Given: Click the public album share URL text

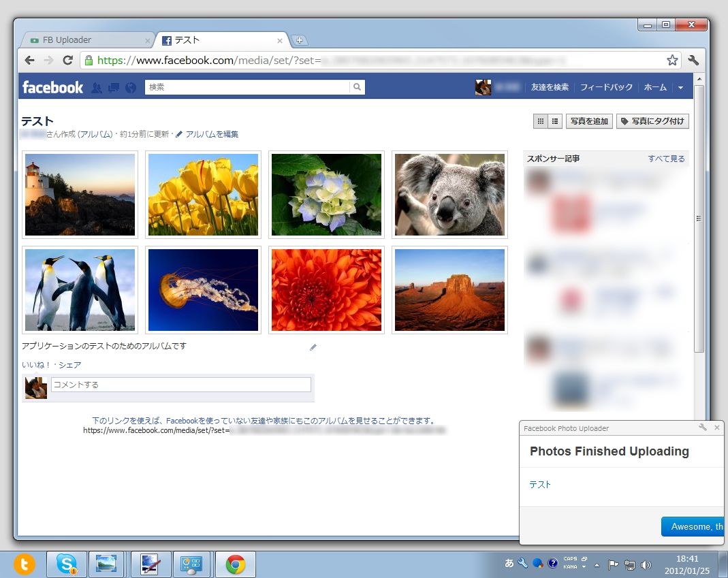Looking at the screenshot, I should coord(264,430).
